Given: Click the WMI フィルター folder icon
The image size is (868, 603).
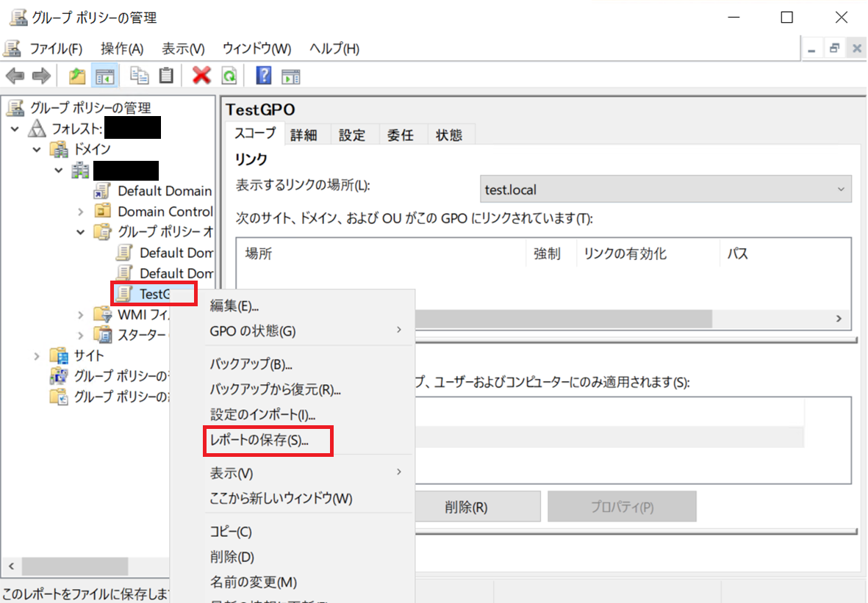Looking at the screenshot, I should [103, 315].
